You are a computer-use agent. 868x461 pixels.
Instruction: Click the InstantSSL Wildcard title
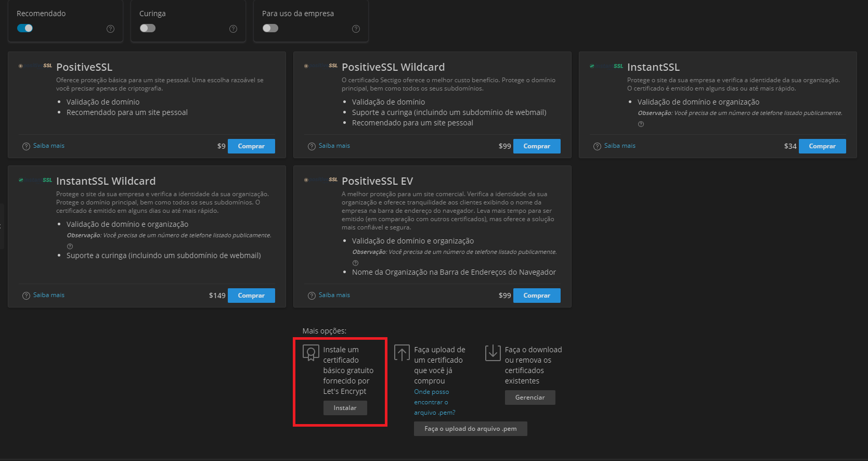(106, 181)
